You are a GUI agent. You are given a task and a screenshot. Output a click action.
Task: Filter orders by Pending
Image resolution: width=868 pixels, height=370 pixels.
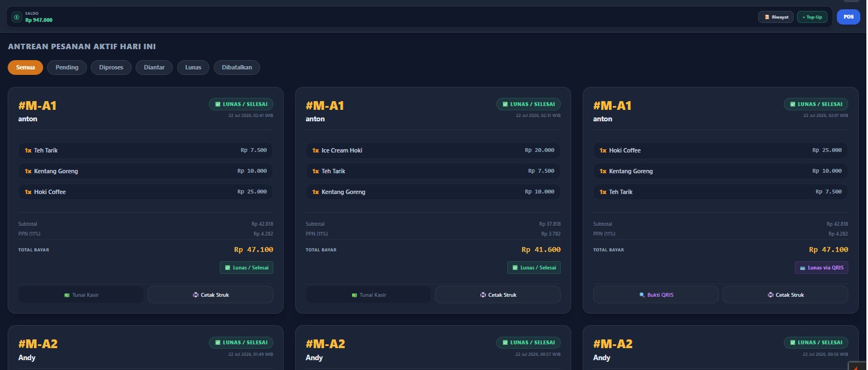pyautogui.click(x=67, y=67)
